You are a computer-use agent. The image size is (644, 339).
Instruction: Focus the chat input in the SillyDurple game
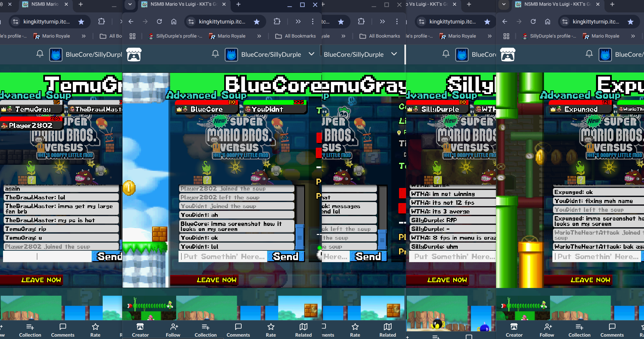tap(453, 257)
